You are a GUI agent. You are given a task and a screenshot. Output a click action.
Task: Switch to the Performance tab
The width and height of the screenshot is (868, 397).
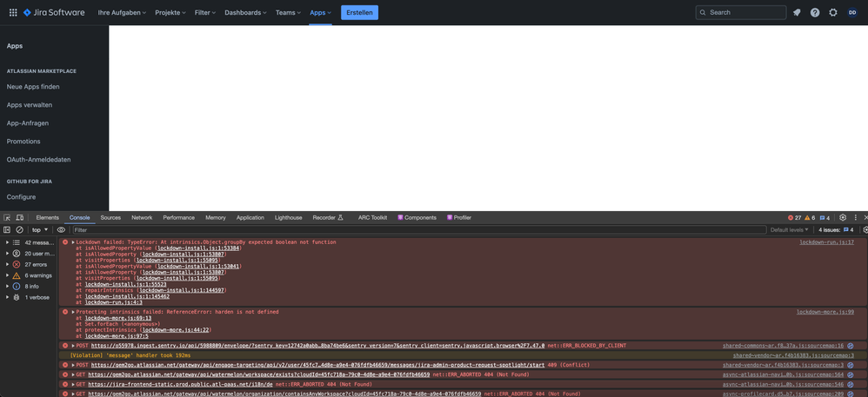(179, 218)
